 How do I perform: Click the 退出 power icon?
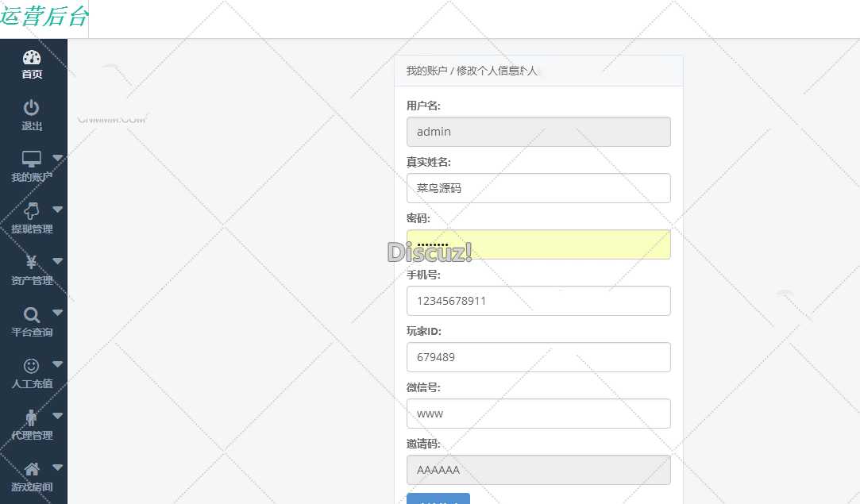pos(32,108)
